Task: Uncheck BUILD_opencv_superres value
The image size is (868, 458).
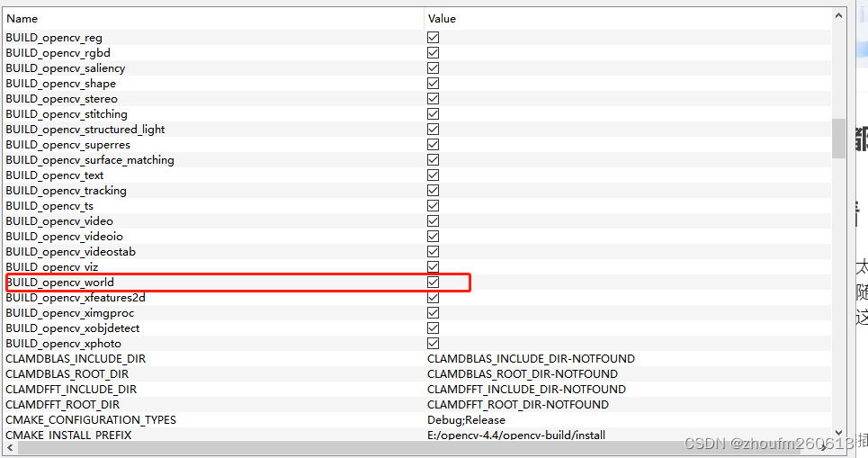Action: (433, 145)
